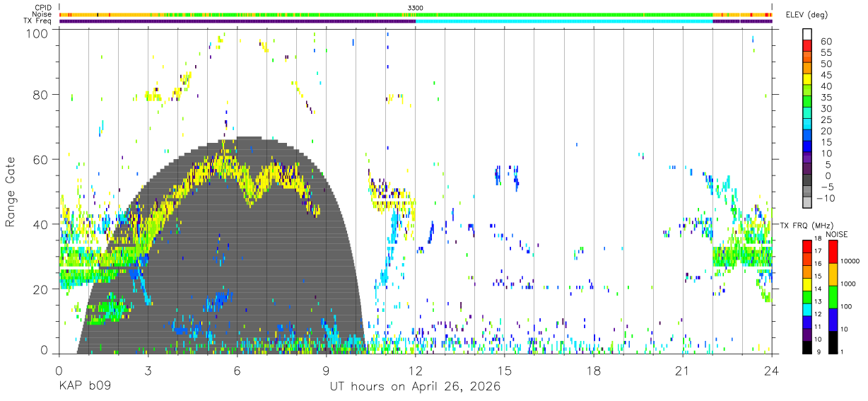
Task: Click the "6" tick label on the UT hours axis
Action: pyautogui.click(x=237, y=369)
